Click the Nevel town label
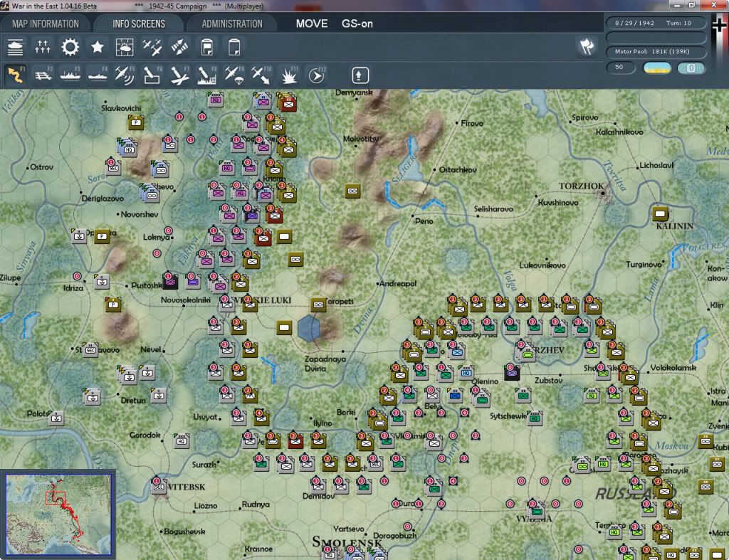Viewport: 729px width, 560px height. [x=151, y=349]
